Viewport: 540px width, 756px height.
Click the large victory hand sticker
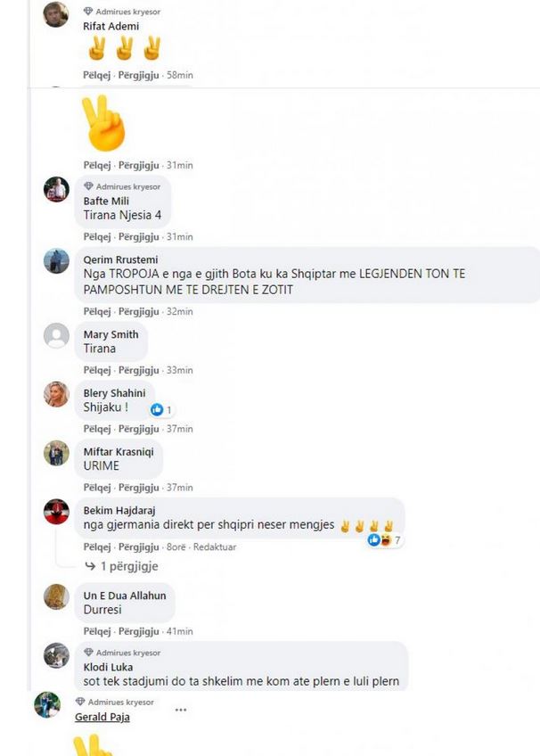103,123
